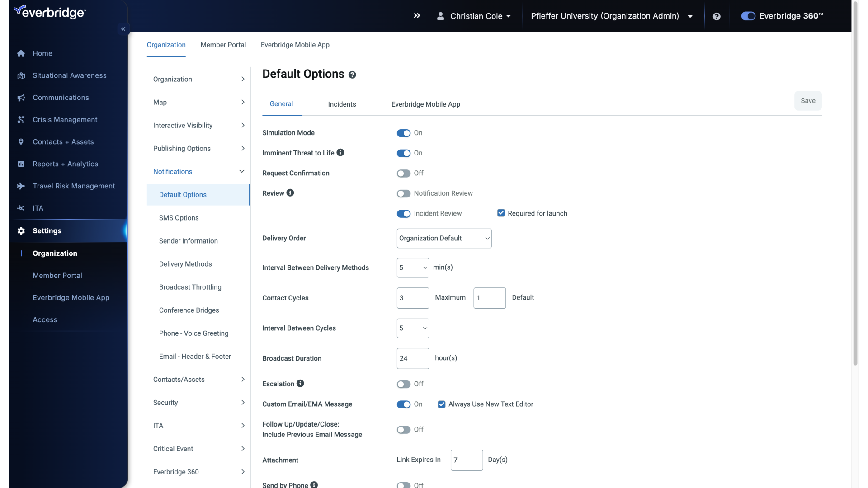868x488 pixels.
Task: Enable Request Confirmation toggle
Action: (x=403, y=173)
